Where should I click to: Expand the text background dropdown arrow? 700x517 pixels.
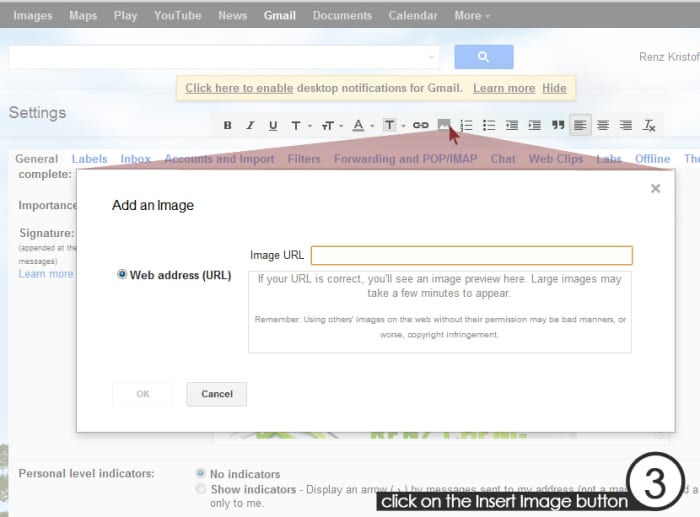[403, 126]
